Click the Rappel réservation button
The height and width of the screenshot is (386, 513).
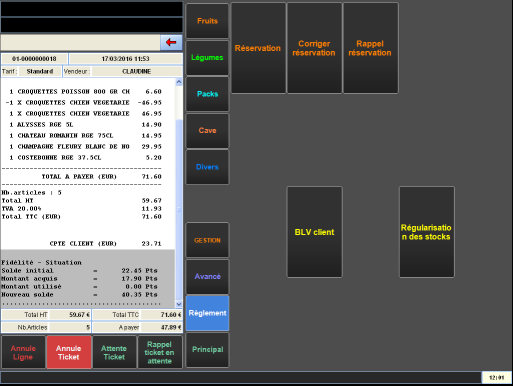370,48
